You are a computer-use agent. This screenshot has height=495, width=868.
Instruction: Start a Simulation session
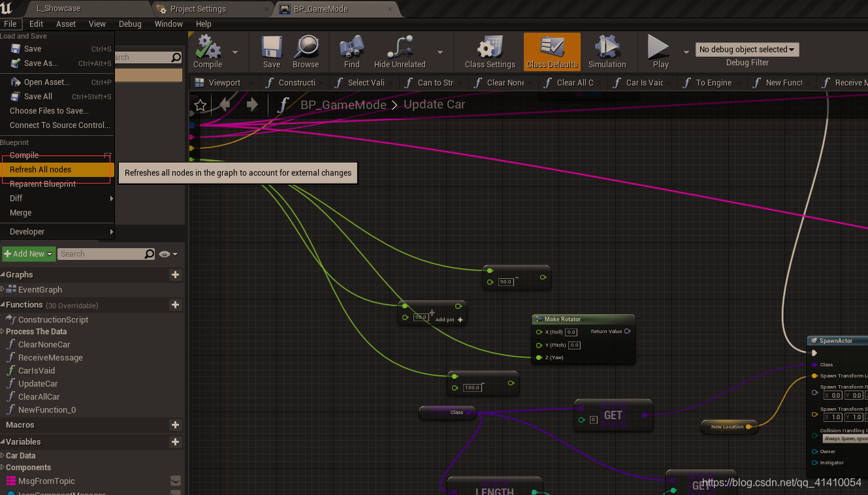pos(607,52)
